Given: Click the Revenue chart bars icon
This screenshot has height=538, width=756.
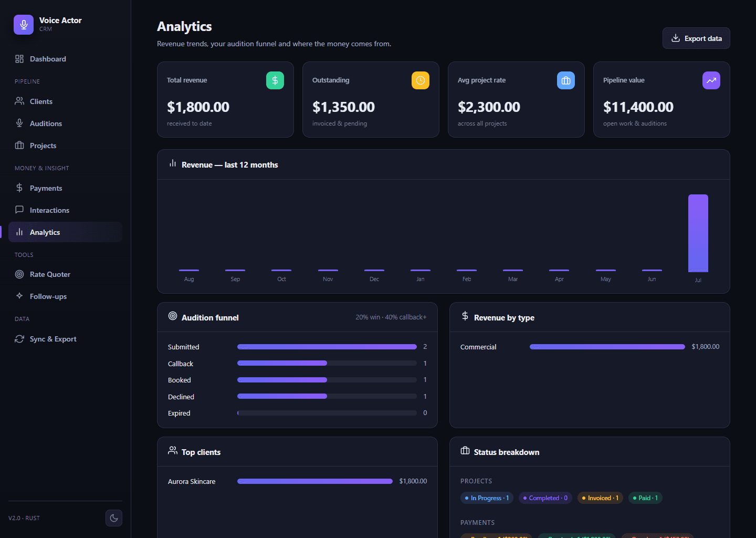Looking at the screenshot, I should coord(173,163).
